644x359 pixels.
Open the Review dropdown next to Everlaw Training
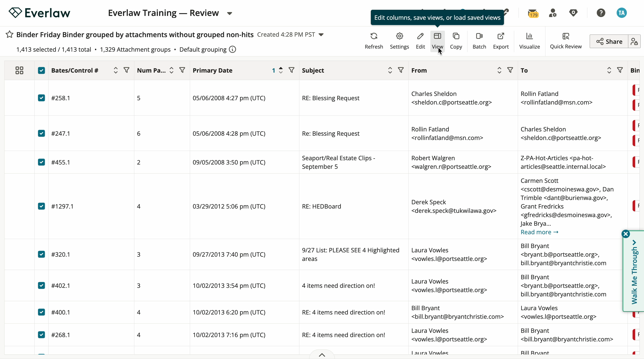pos(230,13)
